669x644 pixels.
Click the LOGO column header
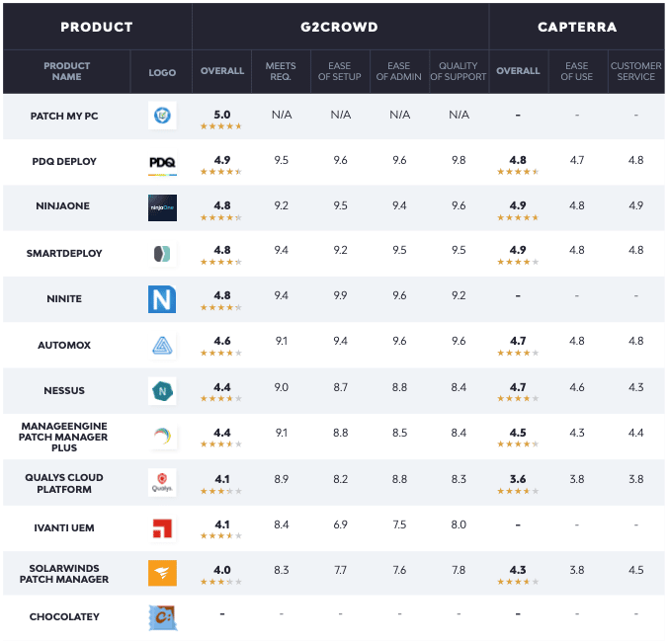(162, 72)
